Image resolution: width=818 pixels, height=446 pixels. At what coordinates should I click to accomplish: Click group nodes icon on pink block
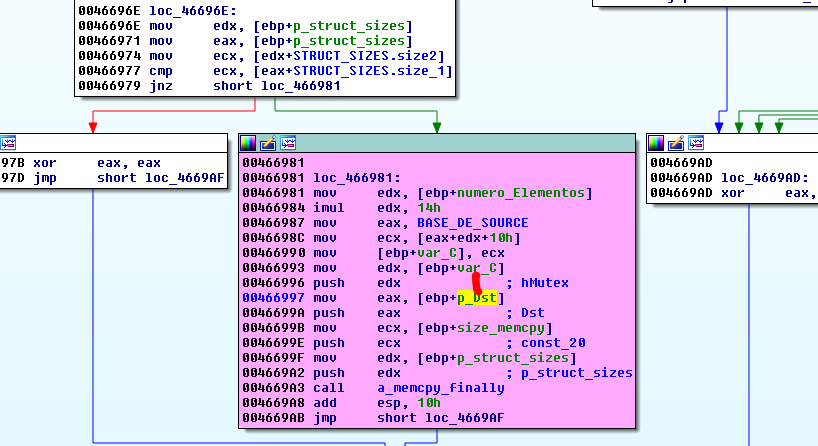coord(287,143)
